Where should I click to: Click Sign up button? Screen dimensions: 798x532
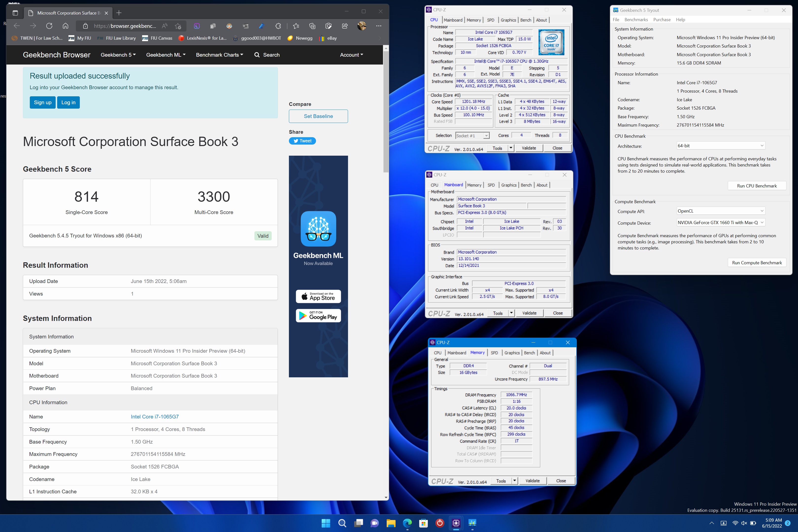click(x=42, y=102)
